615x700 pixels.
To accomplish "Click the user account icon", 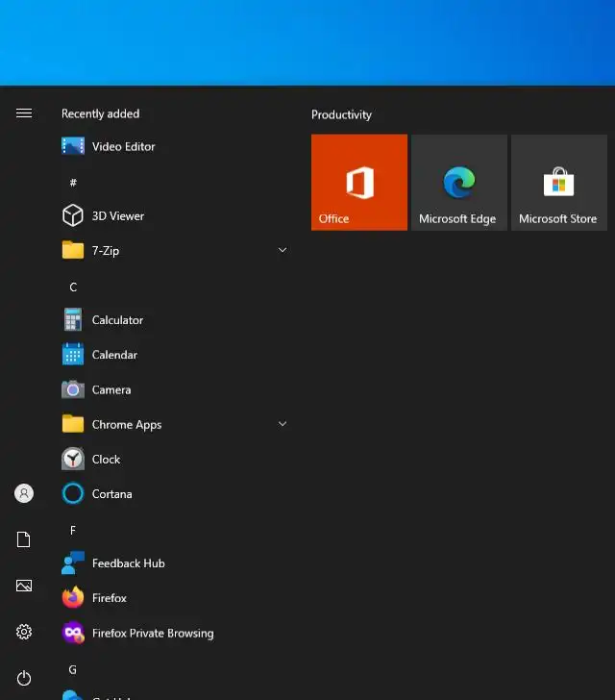I will (24, 493).
